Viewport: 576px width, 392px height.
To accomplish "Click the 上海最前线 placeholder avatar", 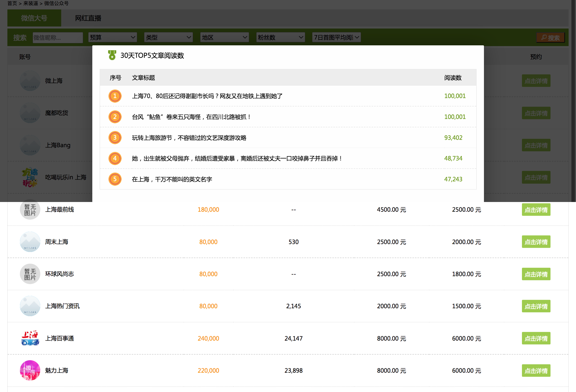I will click(x=30, y=209).
